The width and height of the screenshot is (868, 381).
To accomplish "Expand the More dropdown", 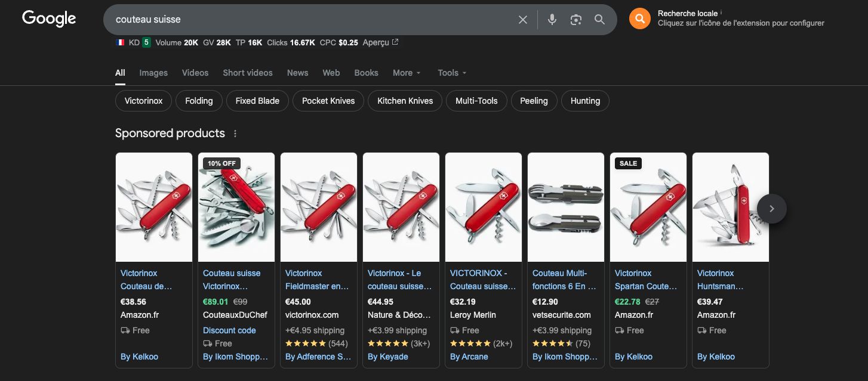I will pos(407,73).
